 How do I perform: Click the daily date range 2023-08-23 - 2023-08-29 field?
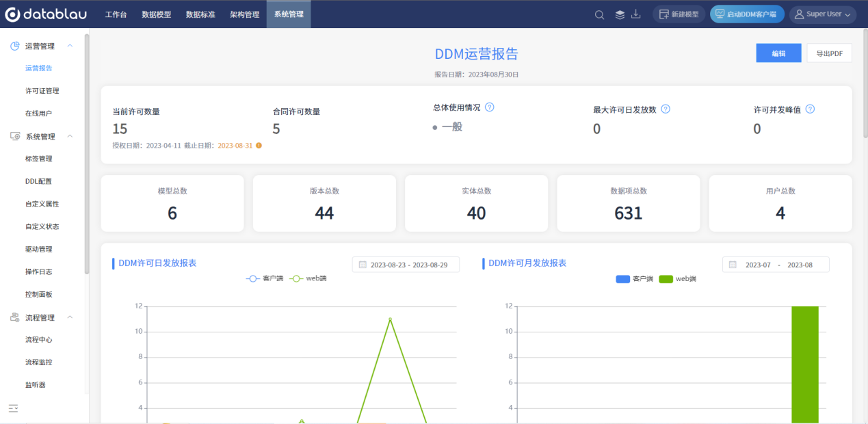(x=406, y=265)
